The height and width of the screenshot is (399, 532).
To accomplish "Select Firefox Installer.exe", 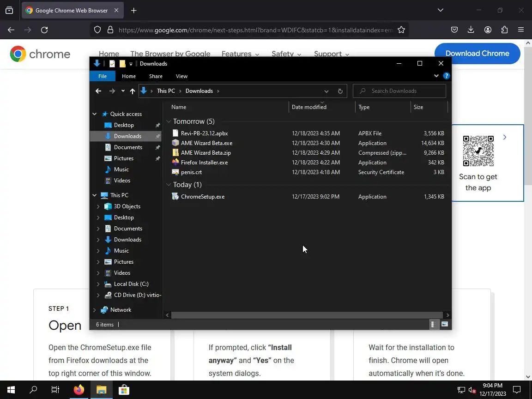I will [x=204, y=163].
